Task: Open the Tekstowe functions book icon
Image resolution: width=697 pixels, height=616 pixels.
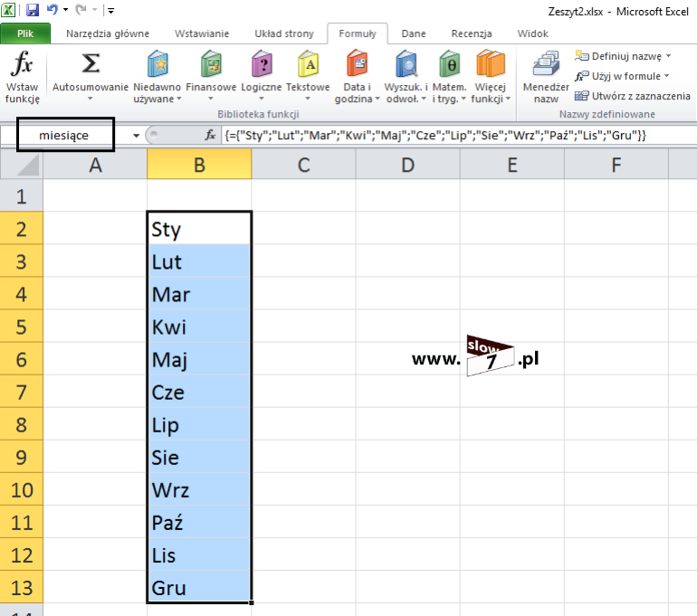Action: coord(308,63)
